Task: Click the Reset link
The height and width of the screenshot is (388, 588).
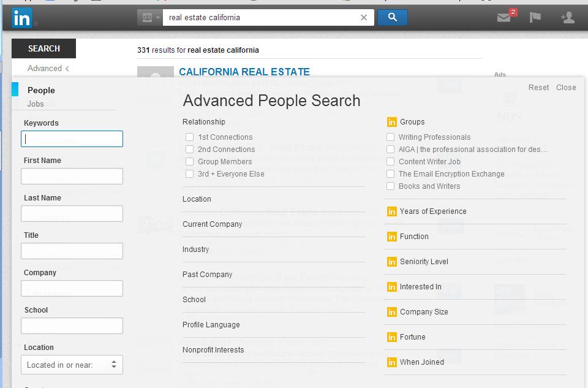Action: (538, 88)
